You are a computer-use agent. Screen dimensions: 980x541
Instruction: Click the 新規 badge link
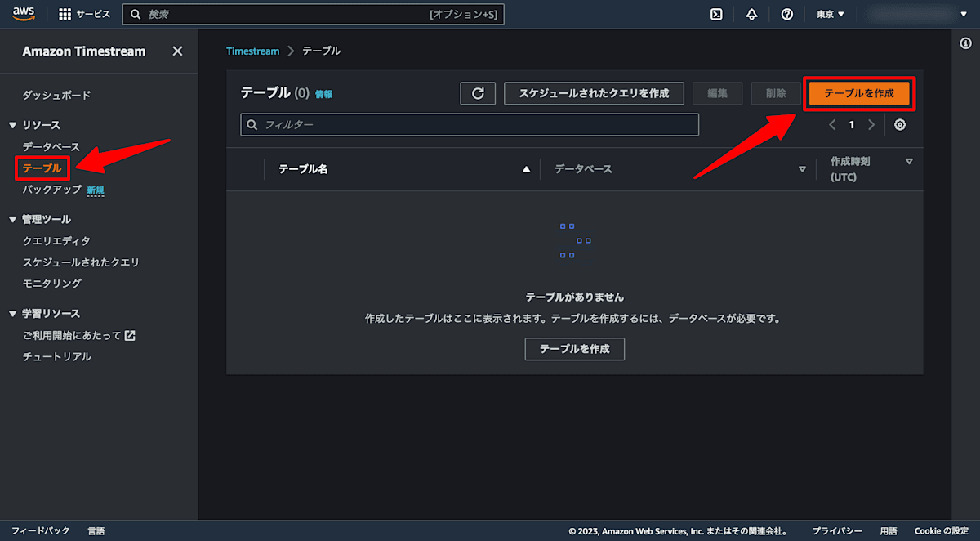pyautogui.click(x=96, y=190)
